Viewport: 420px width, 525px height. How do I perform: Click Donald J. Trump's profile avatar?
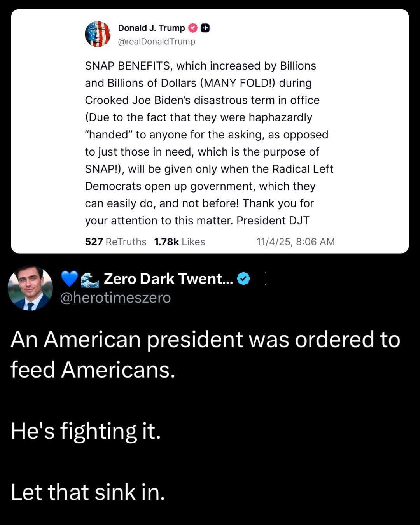tap(98, 34)
